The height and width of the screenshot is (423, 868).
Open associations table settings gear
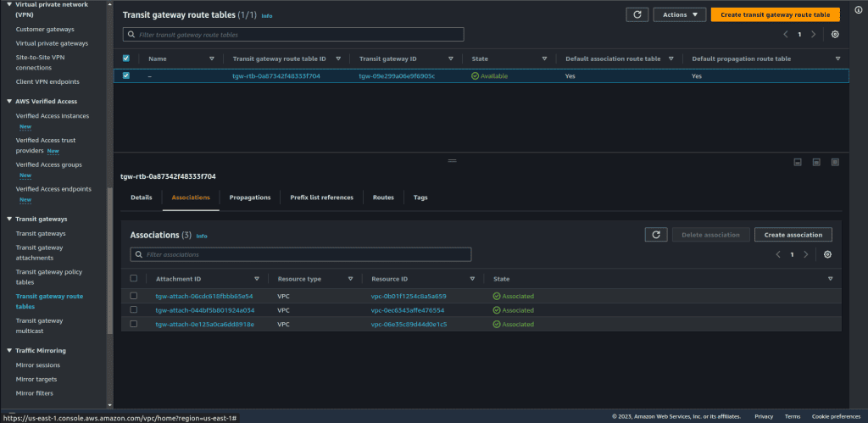(x=827, y=254)
